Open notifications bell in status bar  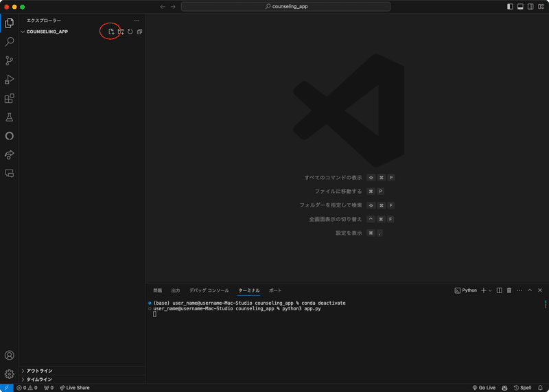point(540,388)
